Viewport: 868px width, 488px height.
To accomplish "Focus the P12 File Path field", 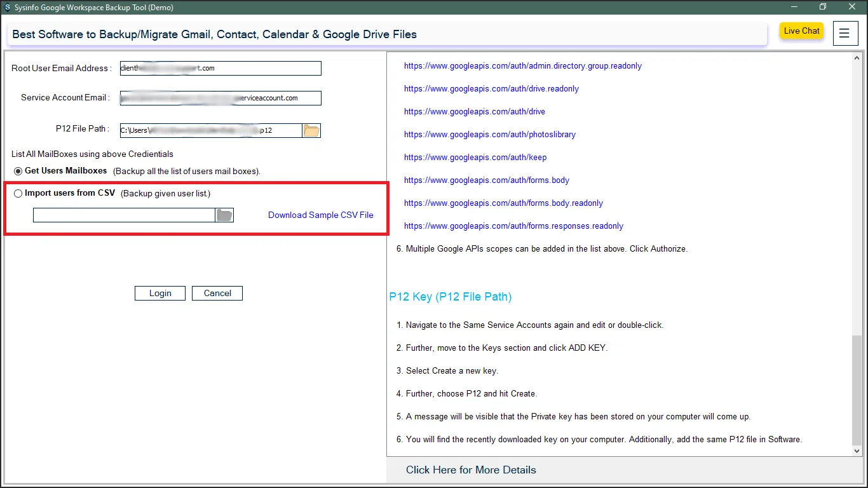I will (211, 131).
